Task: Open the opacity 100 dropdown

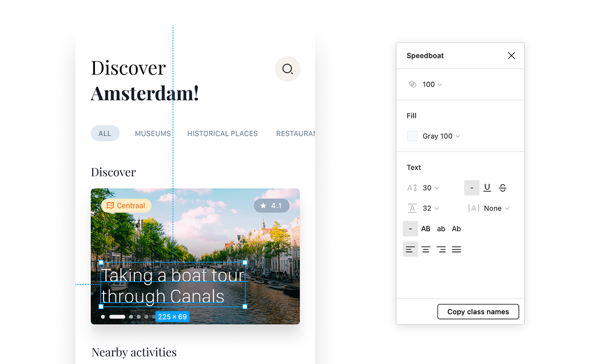Action: 430,84
